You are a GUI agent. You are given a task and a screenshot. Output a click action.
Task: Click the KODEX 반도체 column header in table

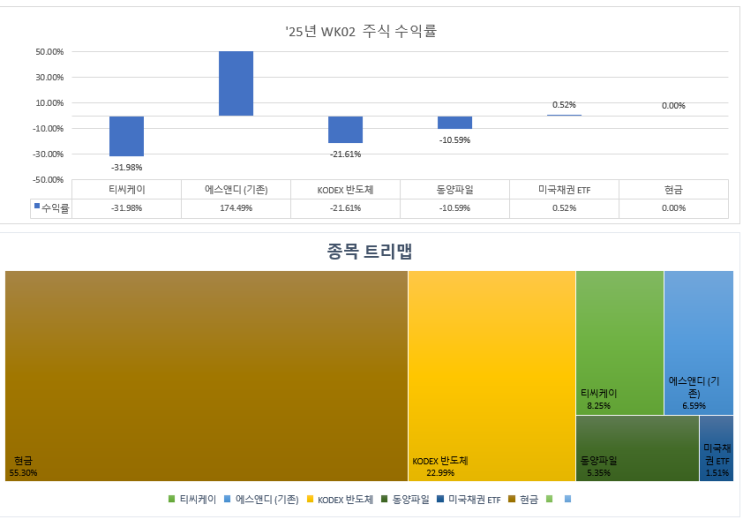pyautogui.click(x=345, y=190)
